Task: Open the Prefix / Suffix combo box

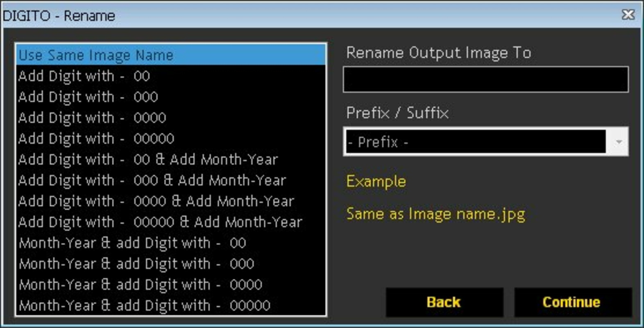Action: point(485,141)
